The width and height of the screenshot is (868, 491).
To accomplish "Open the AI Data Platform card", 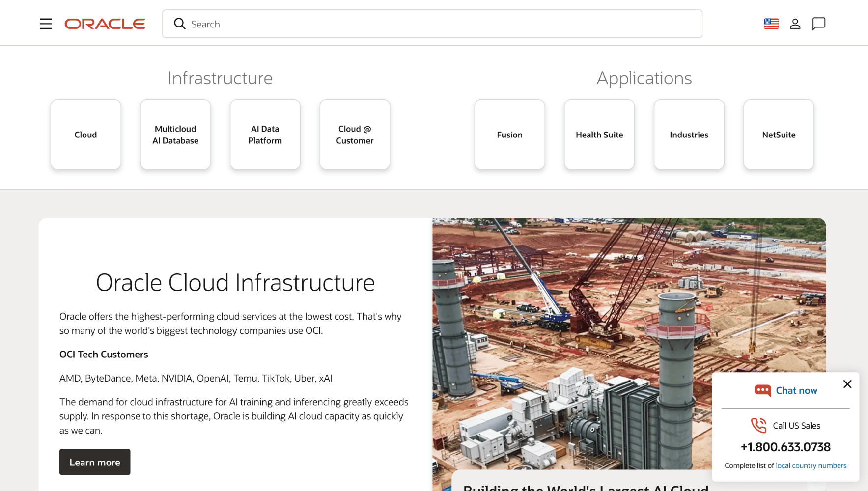I will pos(265,135).
